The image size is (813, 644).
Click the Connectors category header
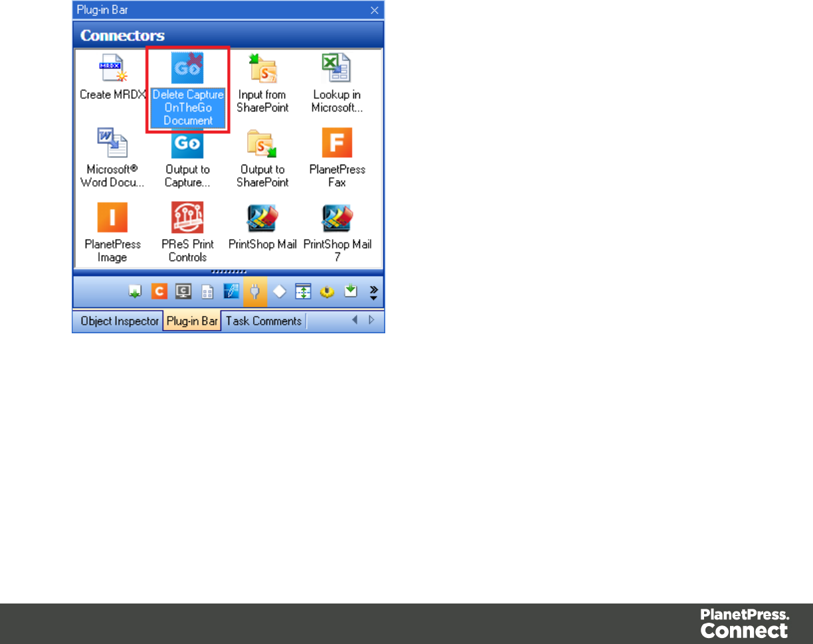click(x=228, y=35)
